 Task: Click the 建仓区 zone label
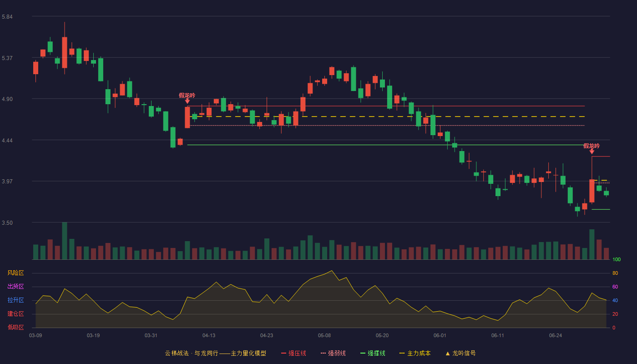[15, 314]
